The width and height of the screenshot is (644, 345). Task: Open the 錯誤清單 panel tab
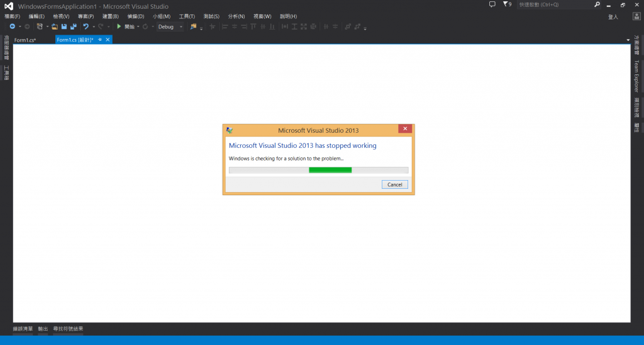pyautogui.click(x=23, y=329)
